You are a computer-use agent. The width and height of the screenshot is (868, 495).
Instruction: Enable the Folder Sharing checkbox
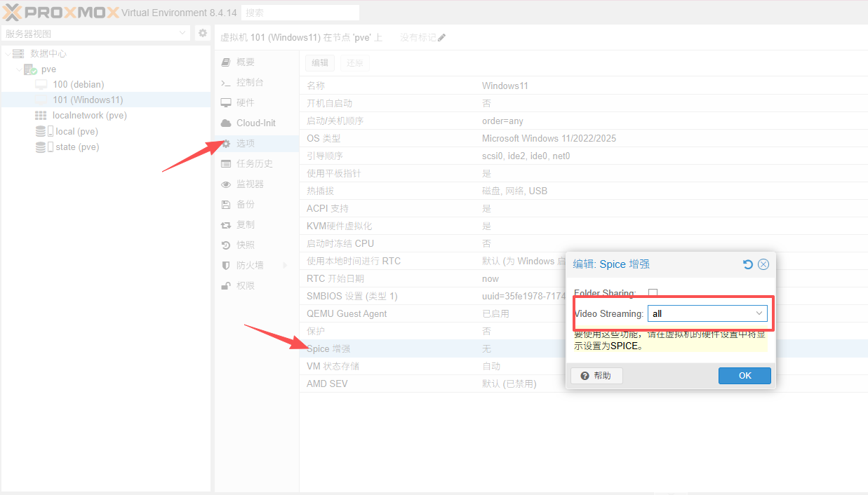point(653,293)
